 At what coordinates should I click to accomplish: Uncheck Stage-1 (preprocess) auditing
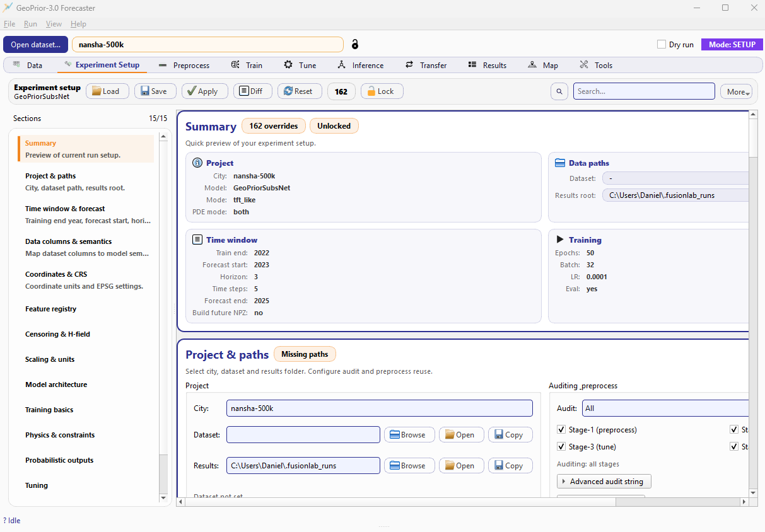click(x=561, y=430)
